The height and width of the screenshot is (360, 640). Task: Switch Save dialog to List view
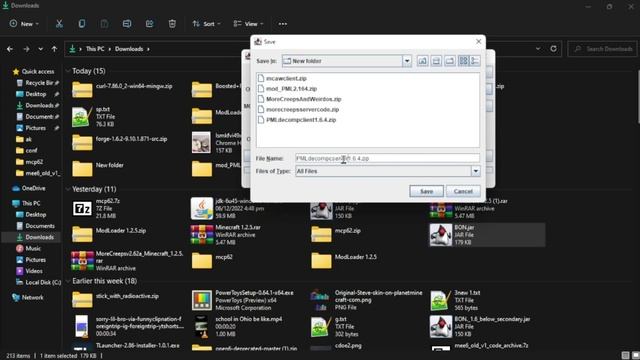point(463,61)
